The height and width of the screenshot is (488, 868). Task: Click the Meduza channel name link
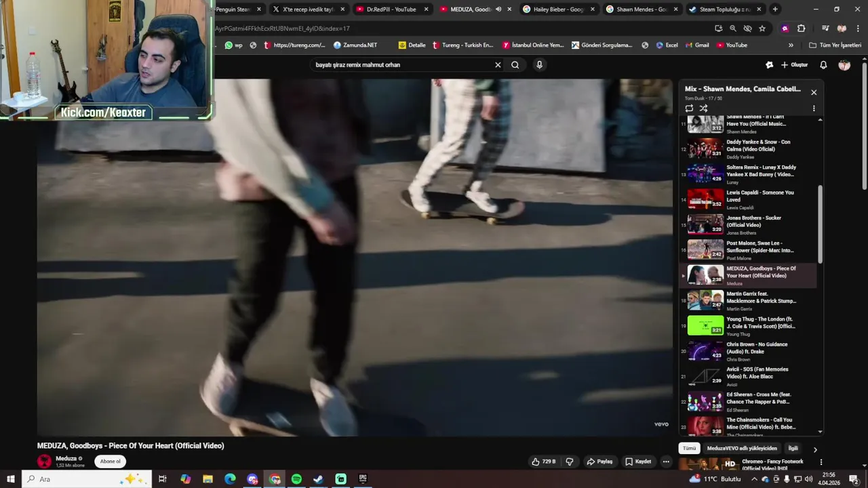66,459
